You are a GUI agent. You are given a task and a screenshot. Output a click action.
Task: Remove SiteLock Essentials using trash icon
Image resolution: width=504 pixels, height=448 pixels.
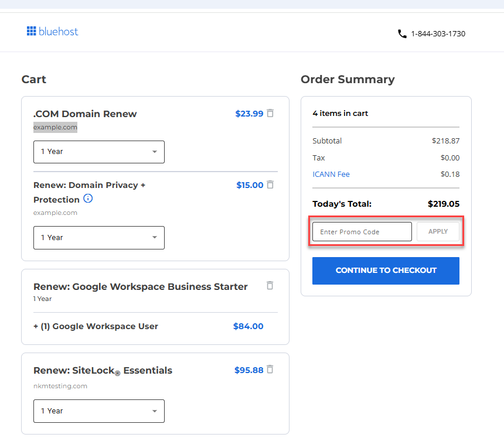pyautogui.click(x=270, y=370)
